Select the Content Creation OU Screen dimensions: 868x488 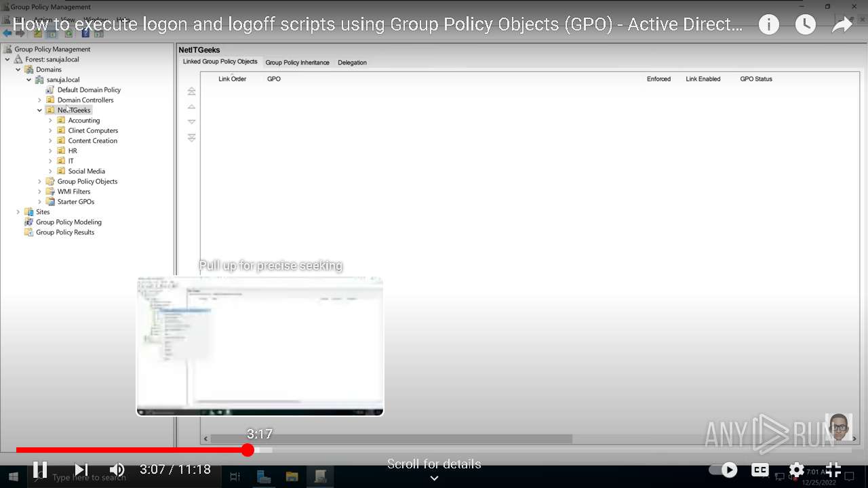tap(92, 141)
